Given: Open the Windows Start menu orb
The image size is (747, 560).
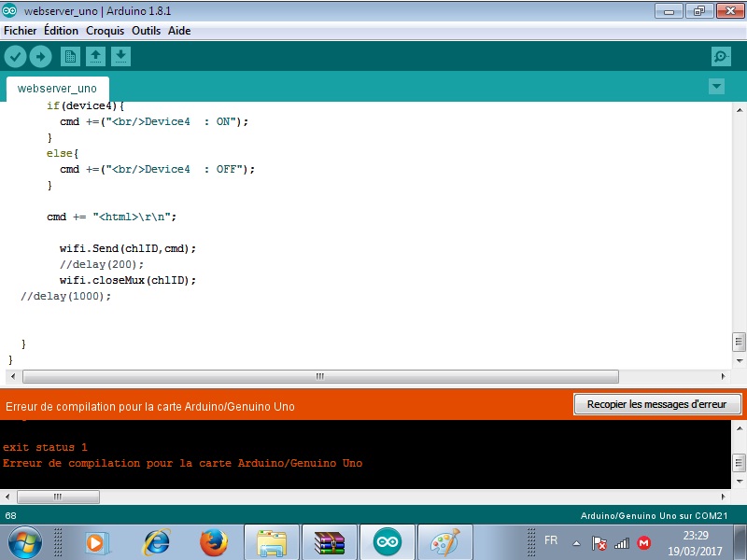Looking at the screenshot, I should pyautogui.click(x=25, y=542).
